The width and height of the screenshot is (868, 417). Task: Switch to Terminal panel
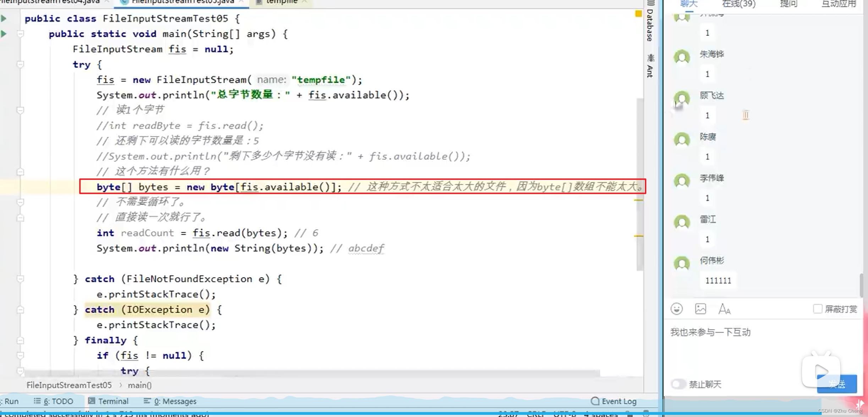pos(113,401)
